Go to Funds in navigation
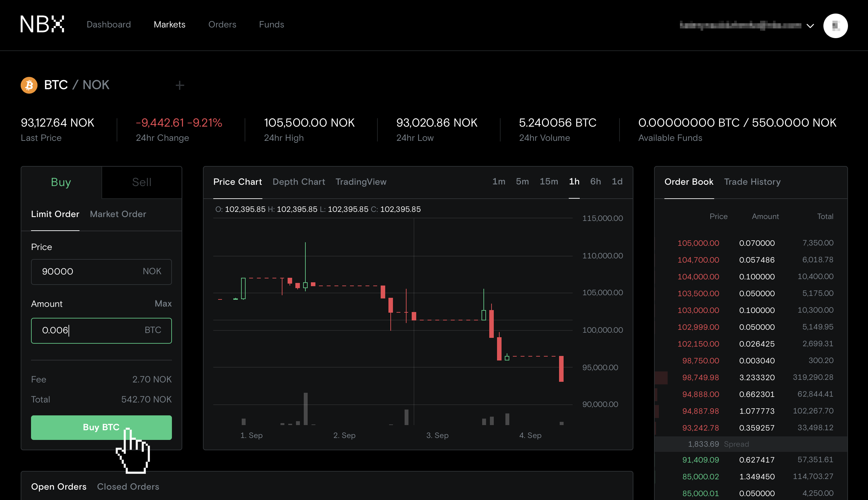The image size is (868, 500). click(x=271, y=24)
